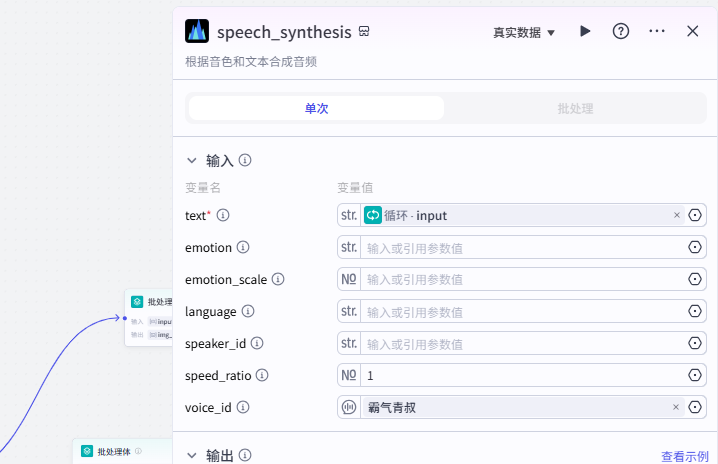Click the speaker_id value input field
Viewport: 718px width, 464px height.
click(524, 344)
